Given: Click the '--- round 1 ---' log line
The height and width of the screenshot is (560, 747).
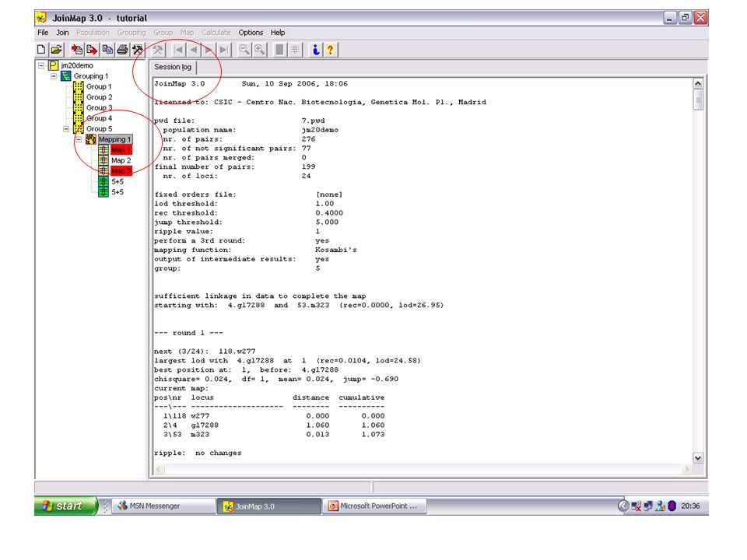Looking at the screenshot, I should 188,333.
